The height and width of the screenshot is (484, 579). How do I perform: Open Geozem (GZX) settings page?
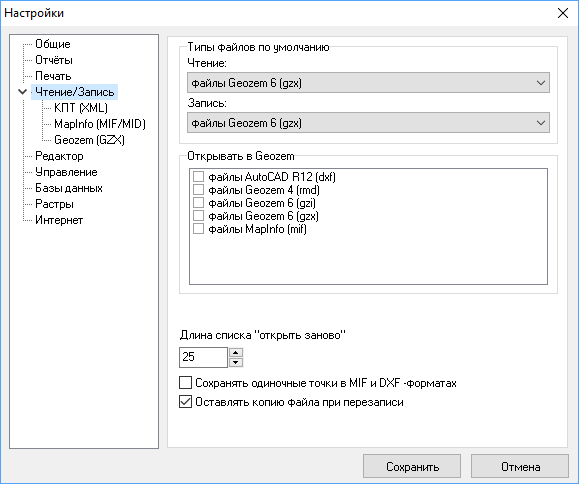tap(89, 140)
